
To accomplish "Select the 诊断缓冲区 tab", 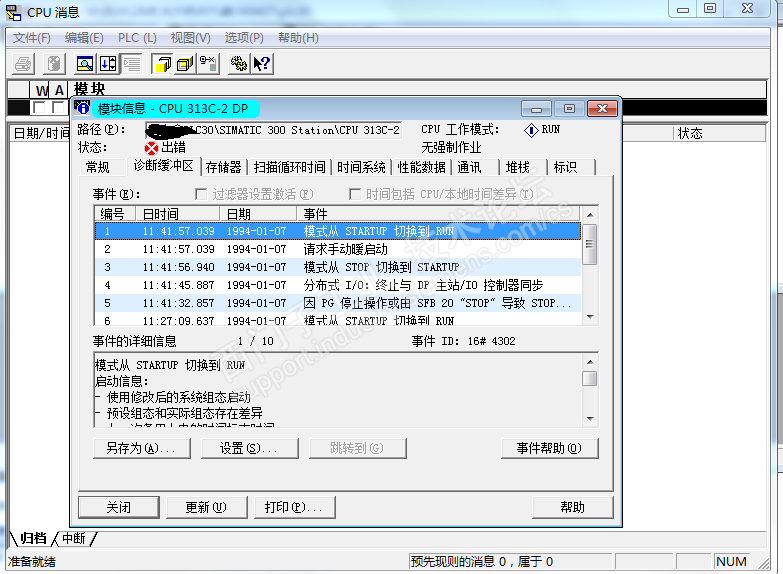I will (163, 166).
